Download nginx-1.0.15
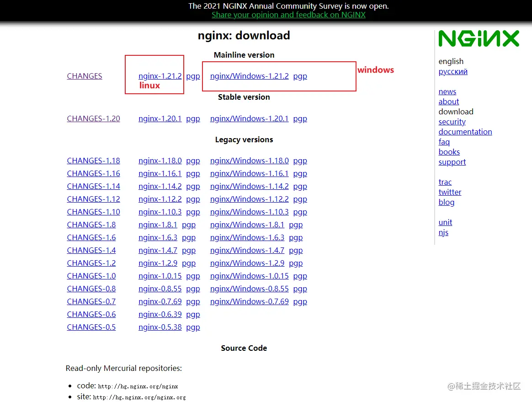532x402 pixels. click(160, 276)
